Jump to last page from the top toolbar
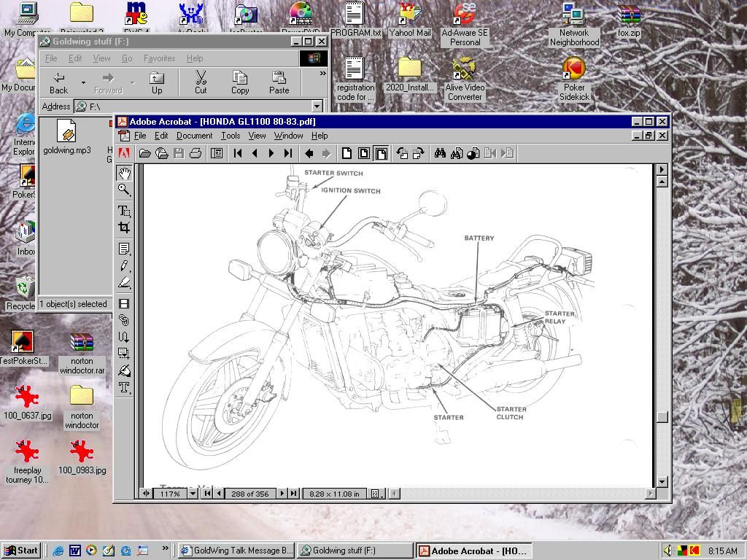Screen dimensions: 747x560 287,153
